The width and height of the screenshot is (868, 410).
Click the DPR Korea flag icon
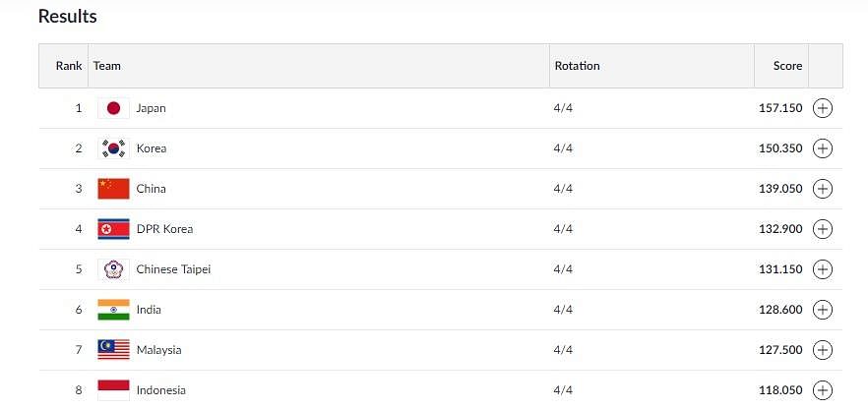tap(113, 228)
